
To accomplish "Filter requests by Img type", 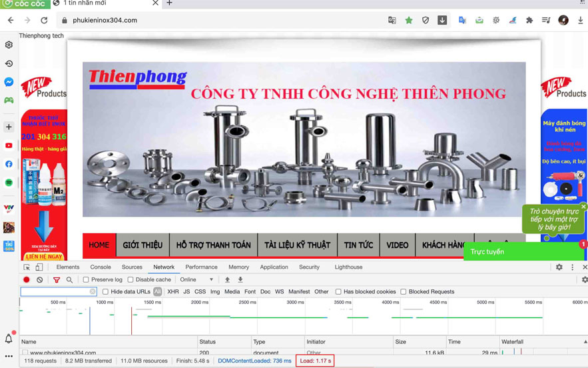I will click(215, 292).
